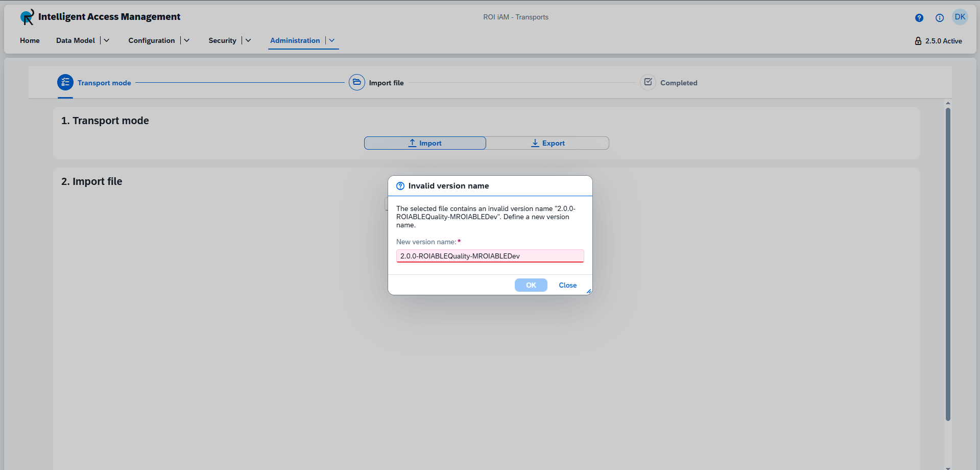Screen dimensions: 980x470
Task: Click the lock icon next to 2.5.0 Active
Action: 918,41
